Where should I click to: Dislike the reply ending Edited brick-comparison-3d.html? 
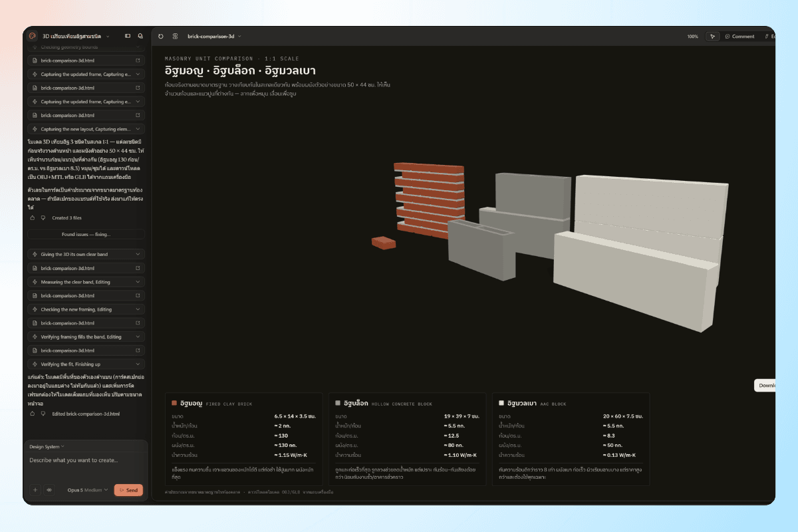pyautogui.click(x=43, y=414)
